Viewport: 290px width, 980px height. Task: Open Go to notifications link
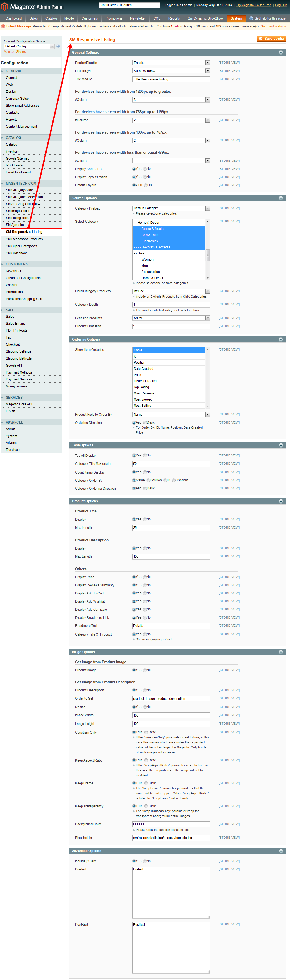pos(273,26)
